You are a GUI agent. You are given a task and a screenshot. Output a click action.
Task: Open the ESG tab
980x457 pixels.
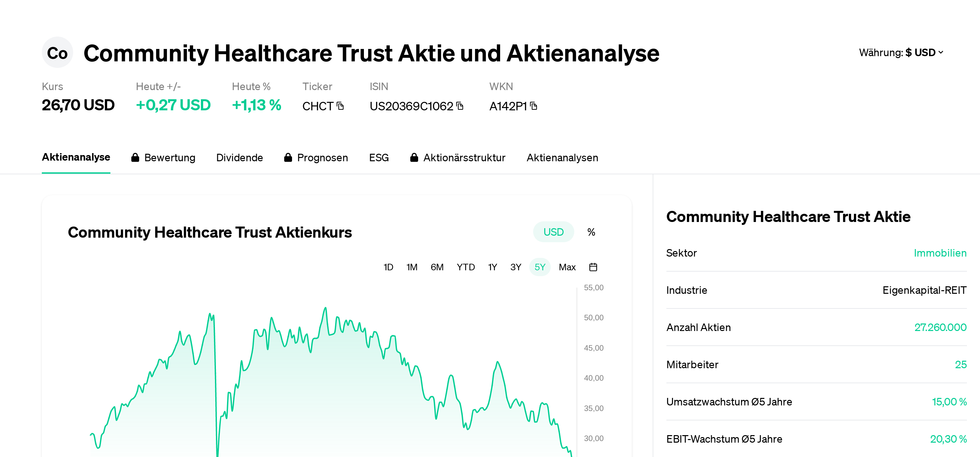coord(379,157)
